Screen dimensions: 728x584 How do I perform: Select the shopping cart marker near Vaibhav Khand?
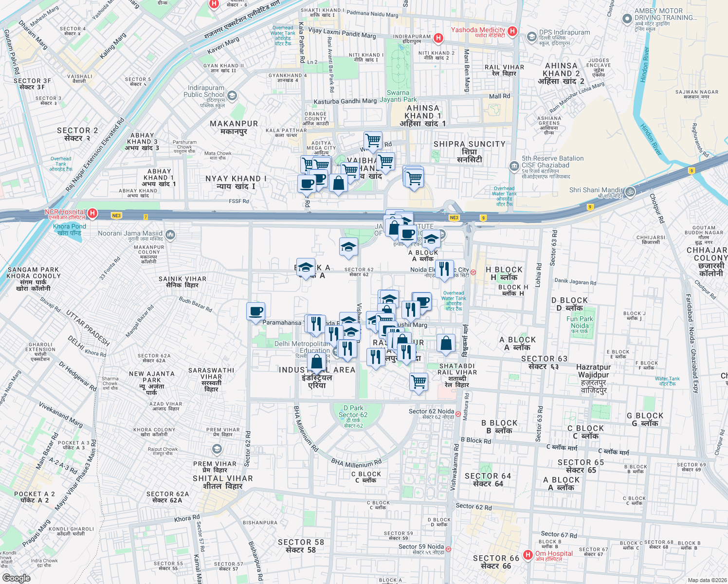pos(386,161)
